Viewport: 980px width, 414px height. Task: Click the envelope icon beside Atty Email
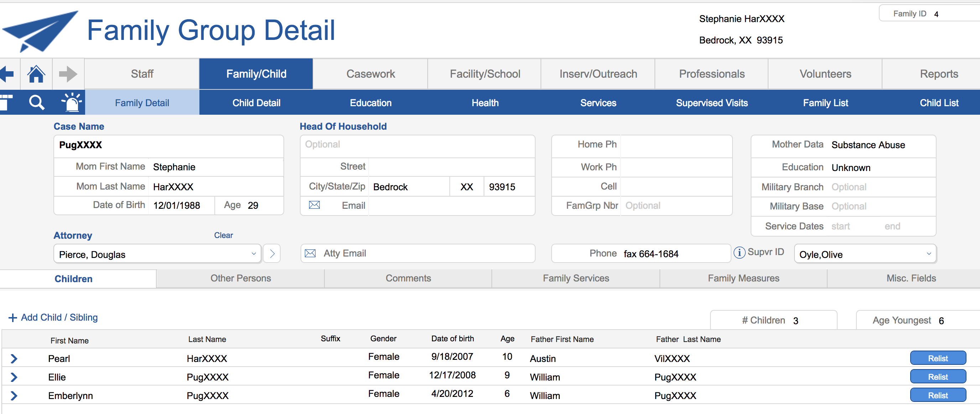click(310, 253)
